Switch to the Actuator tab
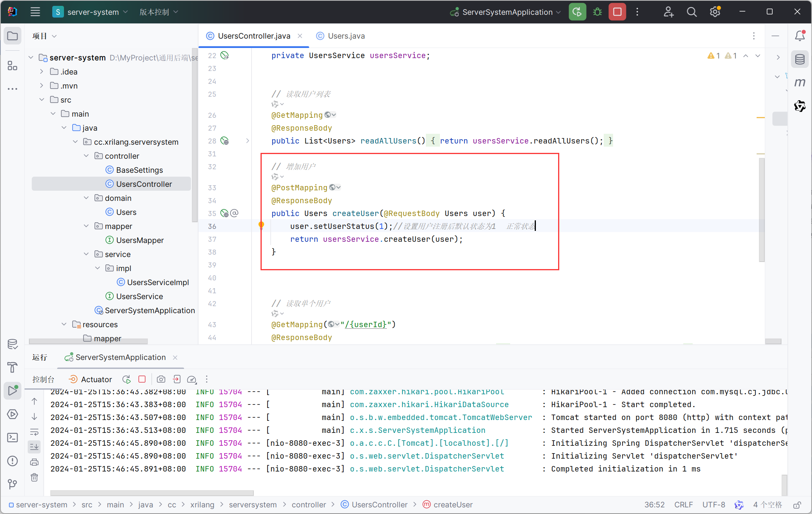This screenshot has height=514, width=812. pos(90,379)
